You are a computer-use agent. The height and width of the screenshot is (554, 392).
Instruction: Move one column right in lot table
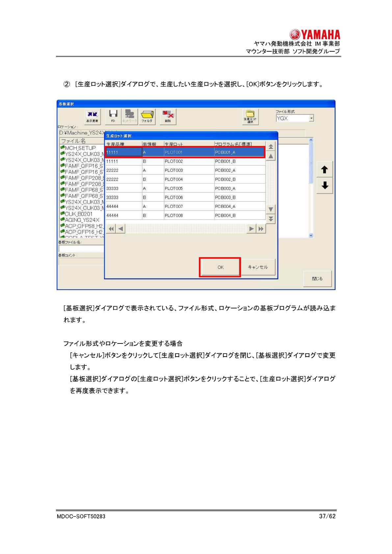(x=251, y=229)
